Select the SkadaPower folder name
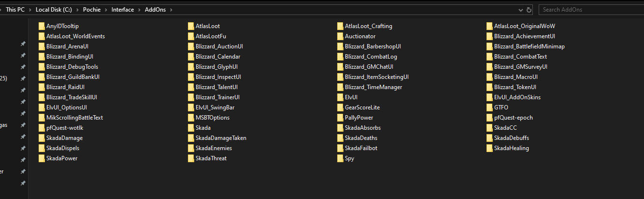This screenshot has width=644, height=199. (62, 158)
